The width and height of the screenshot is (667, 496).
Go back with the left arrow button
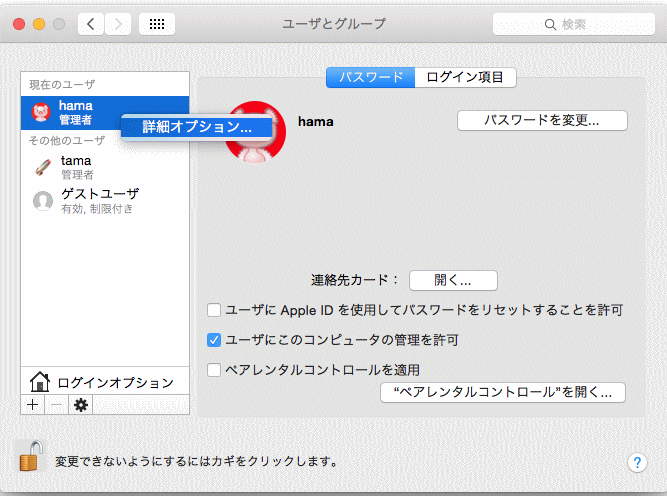click(91, 24)
